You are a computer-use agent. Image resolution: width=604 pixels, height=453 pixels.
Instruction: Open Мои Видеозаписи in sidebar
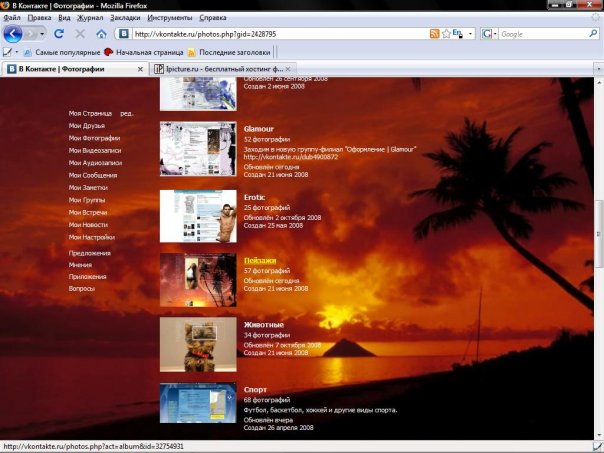pos(95,150)
